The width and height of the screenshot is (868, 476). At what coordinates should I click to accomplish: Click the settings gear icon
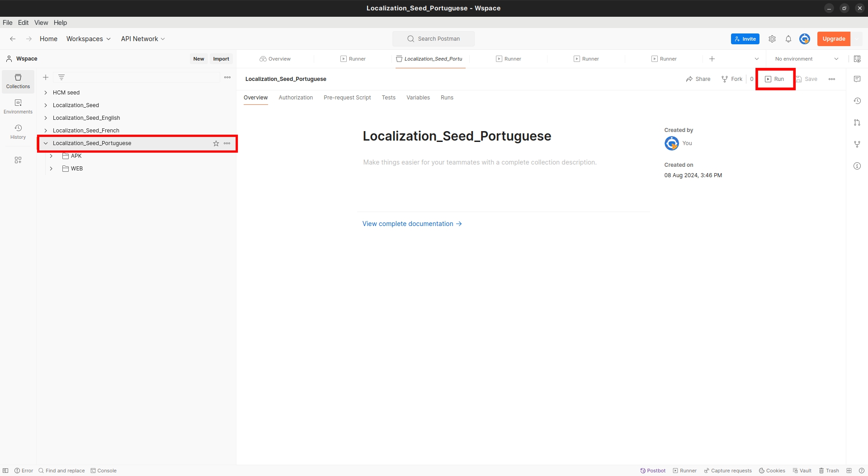[772, 39]
